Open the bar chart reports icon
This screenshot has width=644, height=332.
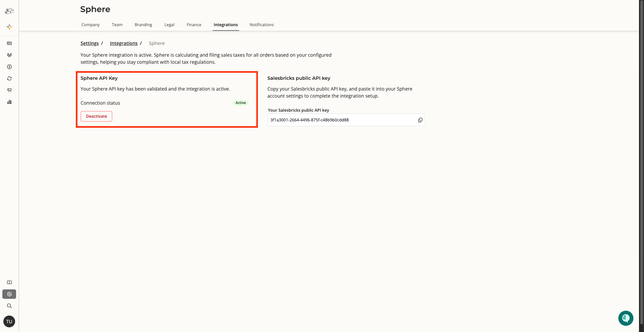pyautogui.click(x=9, y=102)
